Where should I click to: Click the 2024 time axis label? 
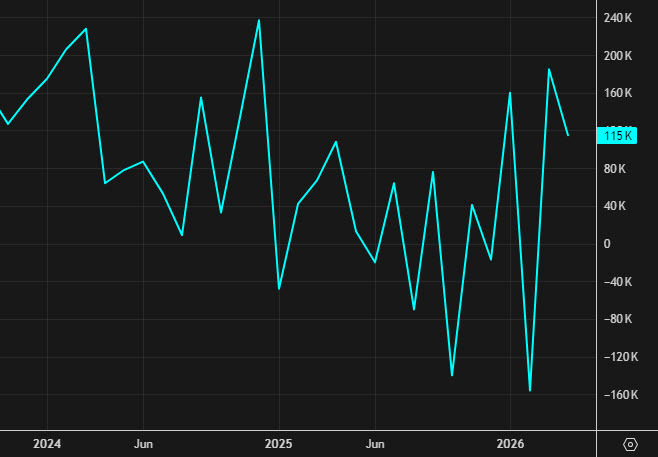coord(47,444)
